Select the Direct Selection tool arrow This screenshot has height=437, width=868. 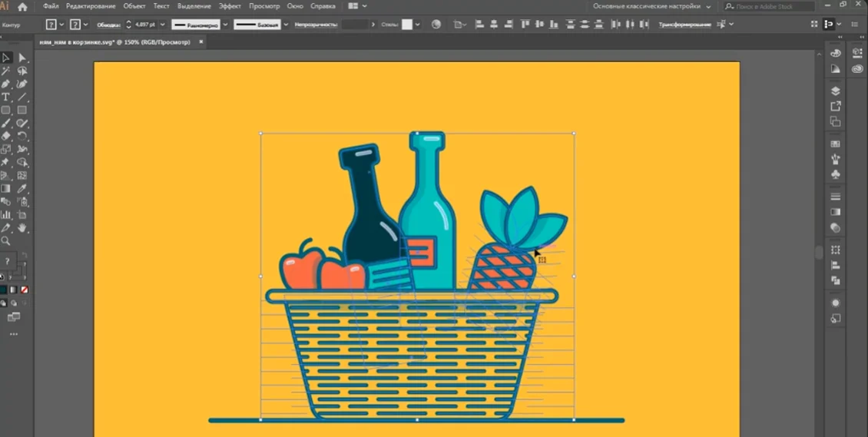(x=22, y=58)
